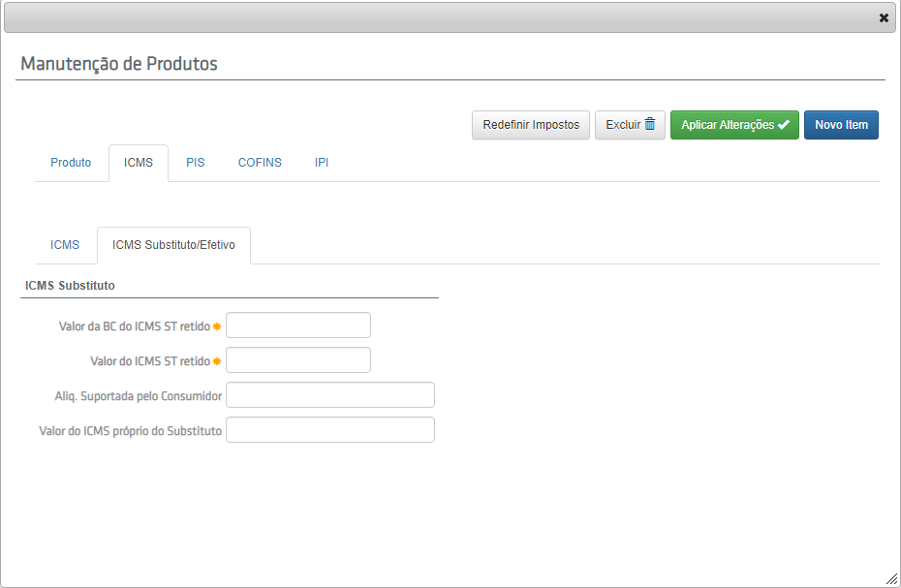The image size is (901, 588).
Task: Click the Manutenção de Produtos heading
Action: pyautogui.click(x=119, y=63)
